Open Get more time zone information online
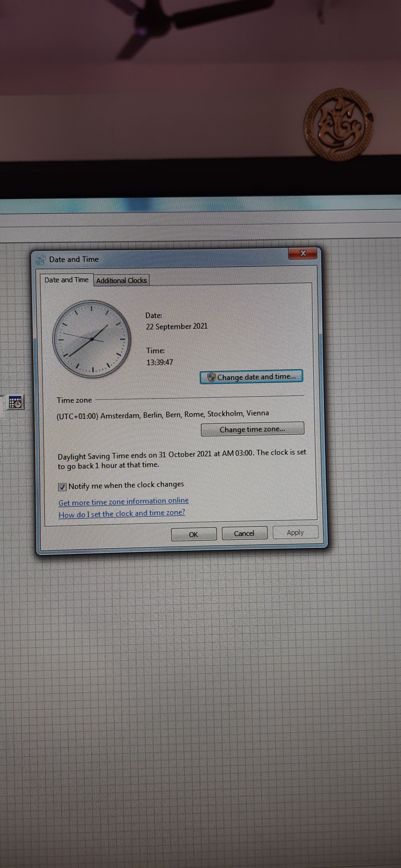This screenshot has height=868, width=401. pos(123,501)
